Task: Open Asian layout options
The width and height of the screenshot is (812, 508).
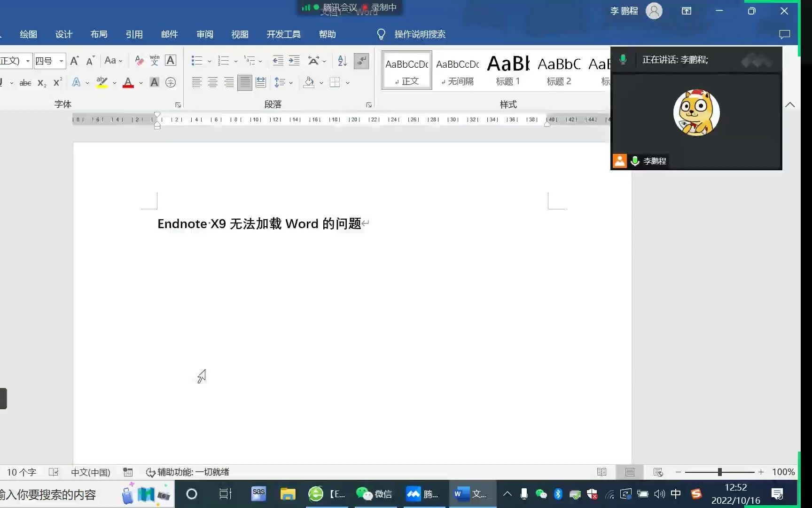Action: tap(313, 61)
